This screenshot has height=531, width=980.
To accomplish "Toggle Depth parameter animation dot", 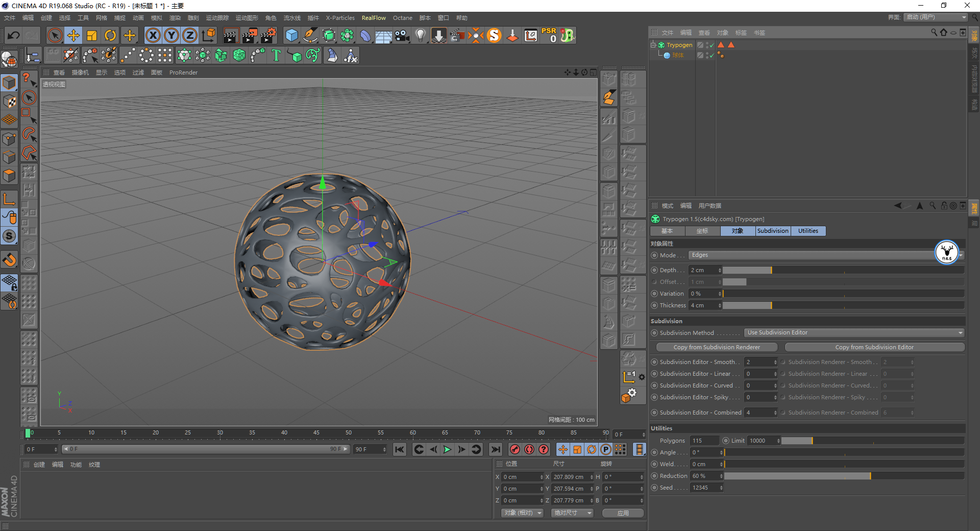I will pyautogui.click(x=654, y=270).
